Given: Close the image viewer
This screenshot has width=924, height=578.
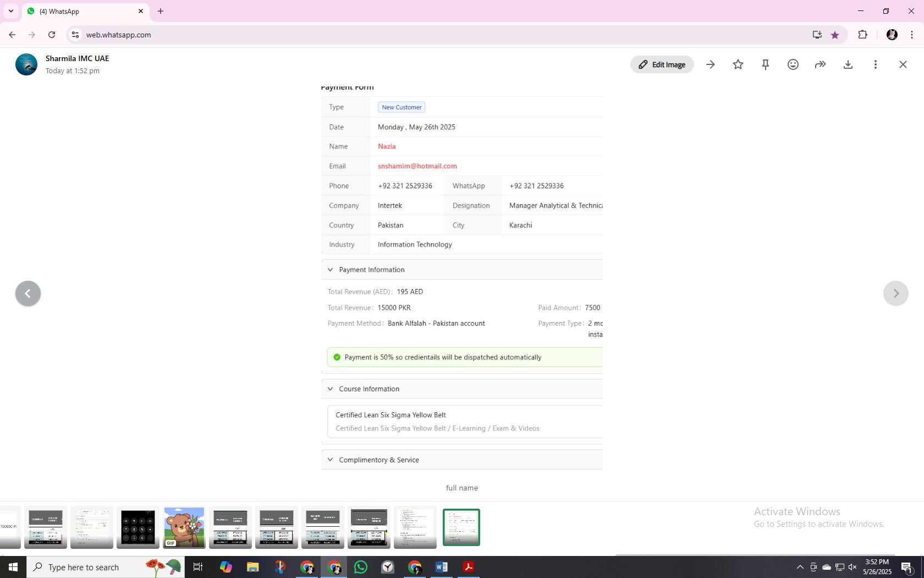Looking at the screenshot, I should coord(903,64).
